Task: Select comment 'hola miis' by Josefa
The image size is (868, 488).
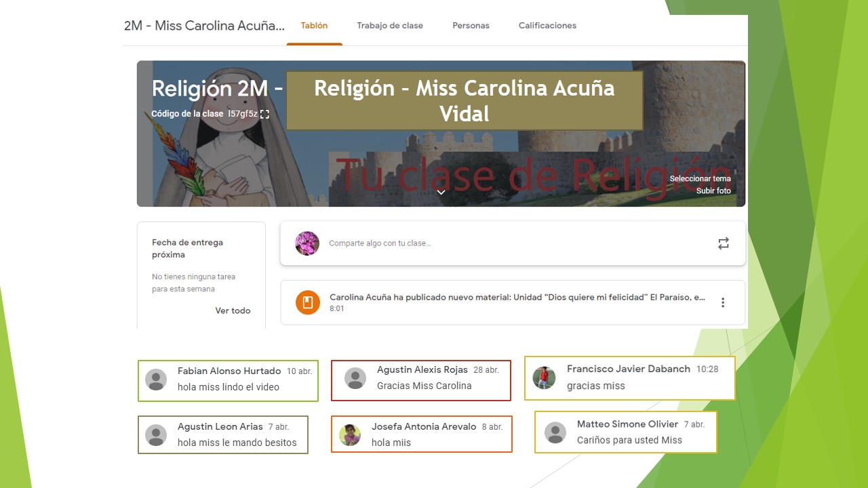Action: click(391, 443)
